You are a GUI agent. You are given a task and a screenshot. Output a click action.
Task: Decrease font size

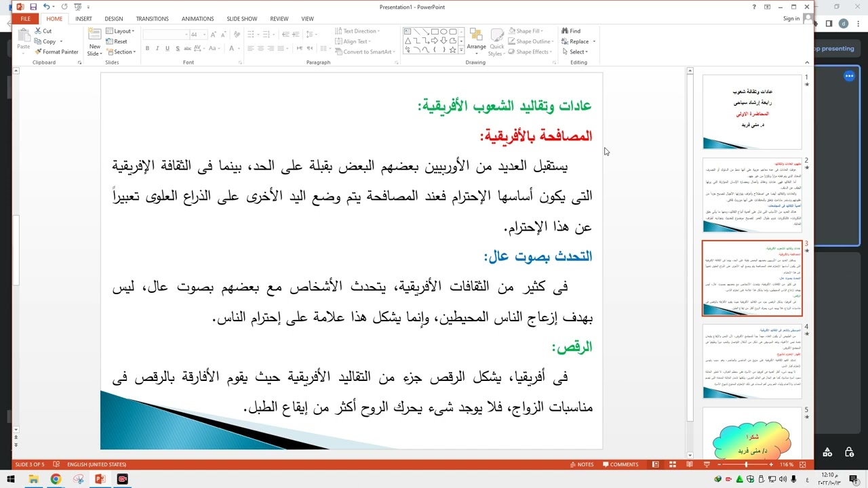pos(222,34)
